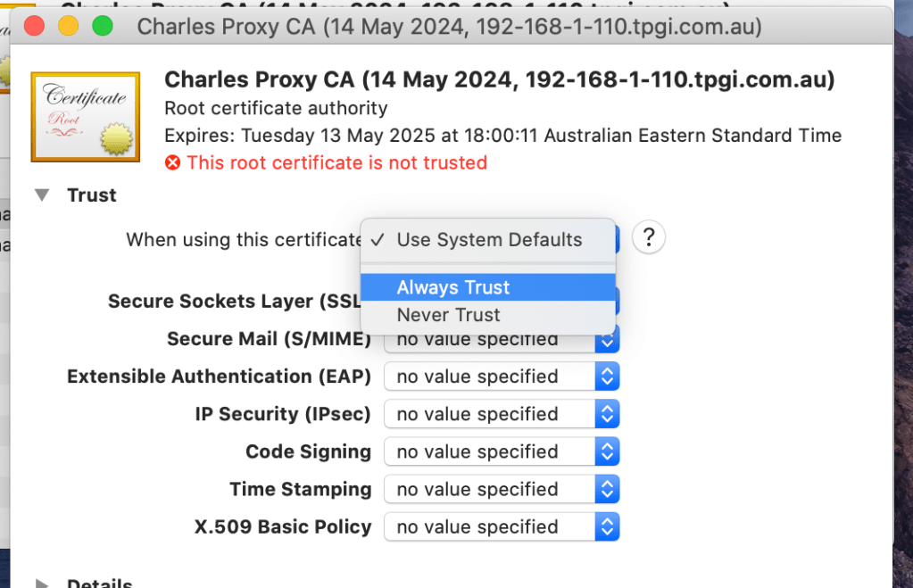913x588 pixels.
Task: Expand the Details section at the bottom
Action: point(41,582)
